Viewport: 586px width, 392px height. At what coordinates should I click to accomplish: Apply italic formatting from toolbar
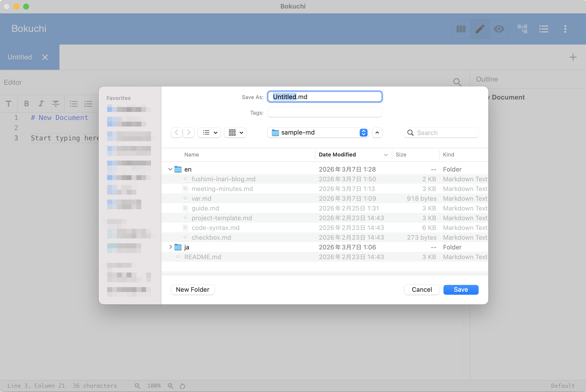(x=41, y=103)
